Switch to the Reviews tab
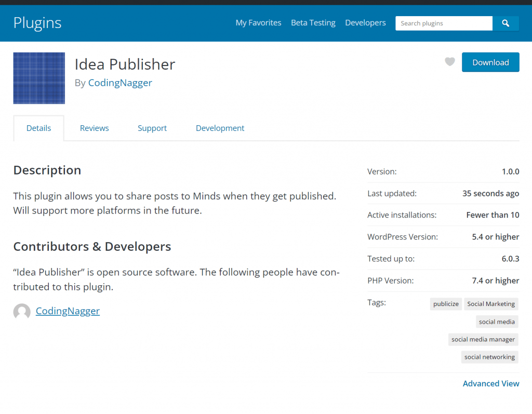 click(94, 128)
